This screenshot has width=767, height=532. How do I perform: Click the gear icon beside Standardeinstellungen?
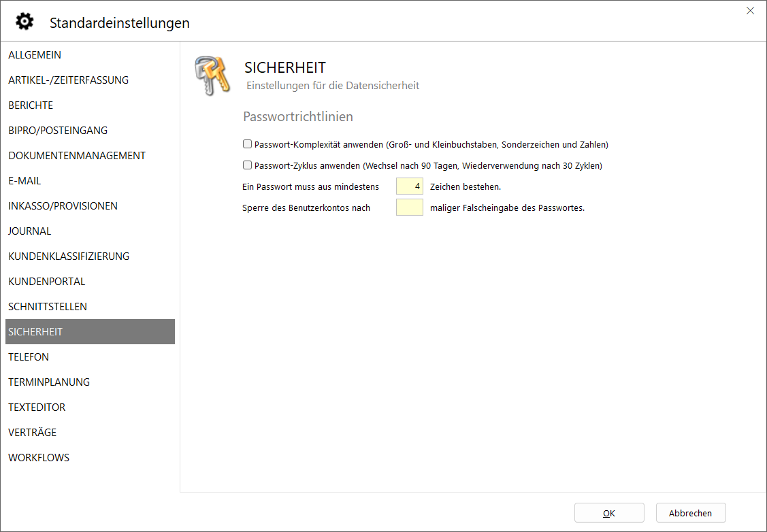(x=25, y=22)
